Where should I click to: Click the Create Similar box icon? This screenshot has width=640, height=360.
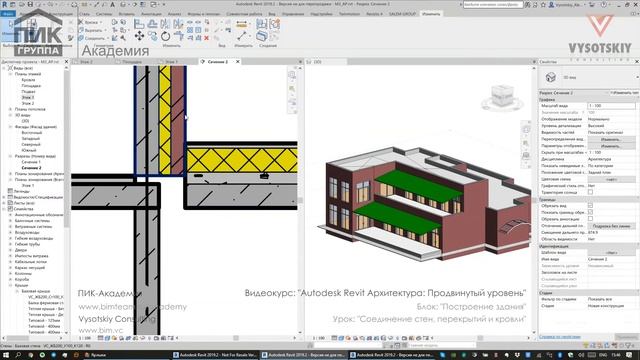point(262,36)
